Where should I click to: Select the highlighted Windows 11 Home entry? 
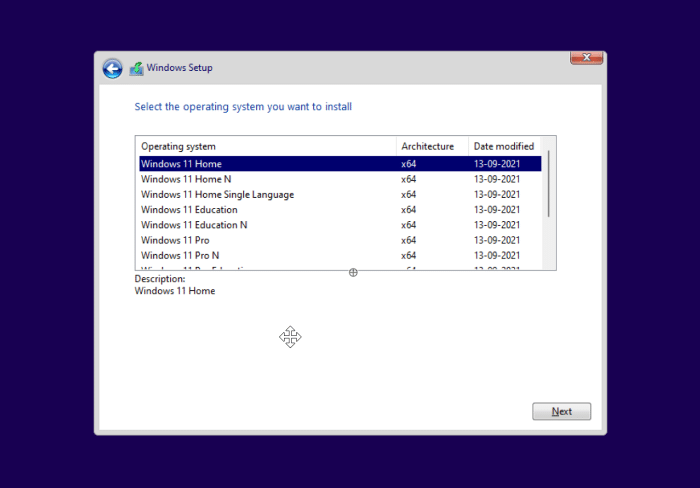click(x=181, y=164)
